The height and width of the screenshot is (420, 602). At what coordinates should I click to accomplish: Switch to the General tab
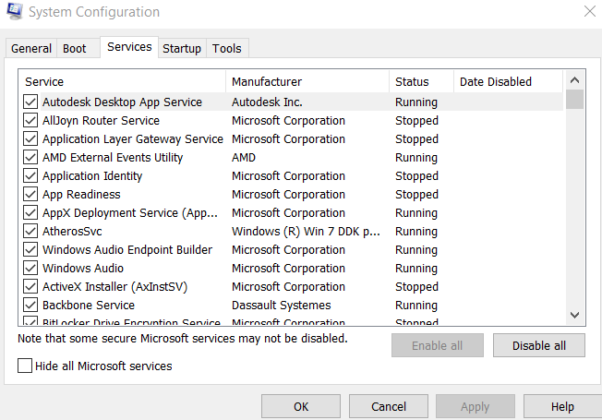pyautogui.click(x=31, y=48)
